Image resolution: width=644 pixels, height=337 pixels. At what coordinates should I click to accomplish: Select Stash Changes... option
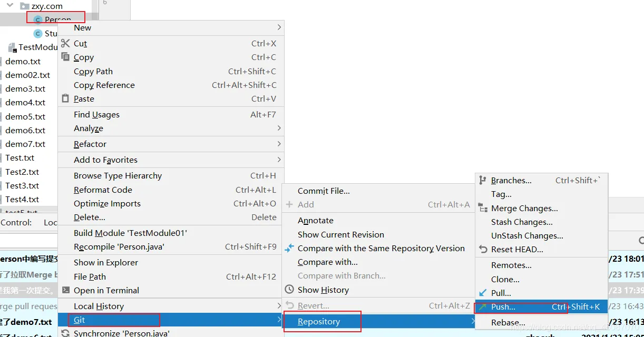pos(522,222)
